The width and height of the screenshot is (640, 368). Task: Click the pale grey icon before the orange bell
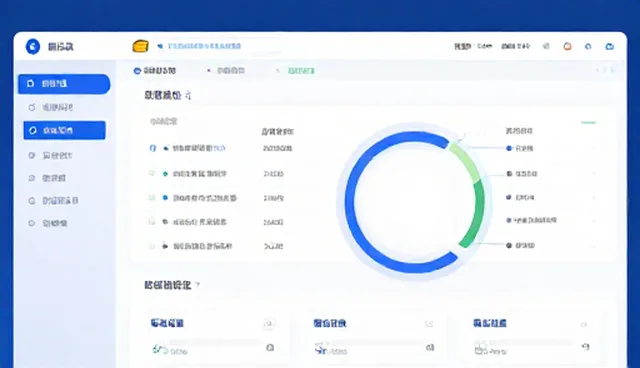point(546,46)
